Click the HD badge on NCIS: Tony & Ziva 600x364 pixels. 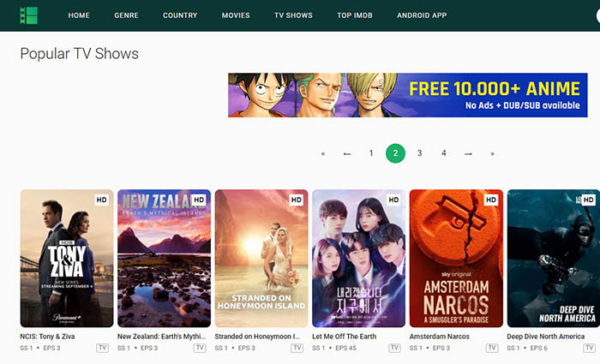[x=101, y=200]
